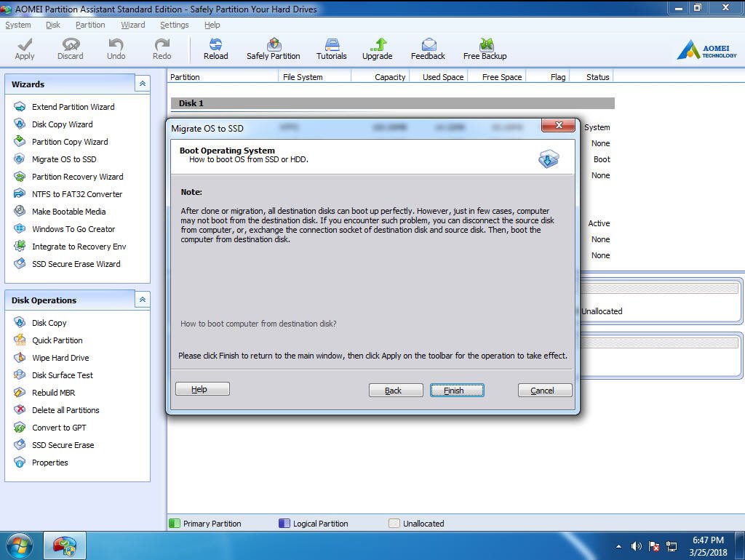Viewport: 745px width, 560px height.
Task: Open the Help menu
Action: [x=212, y=25]
